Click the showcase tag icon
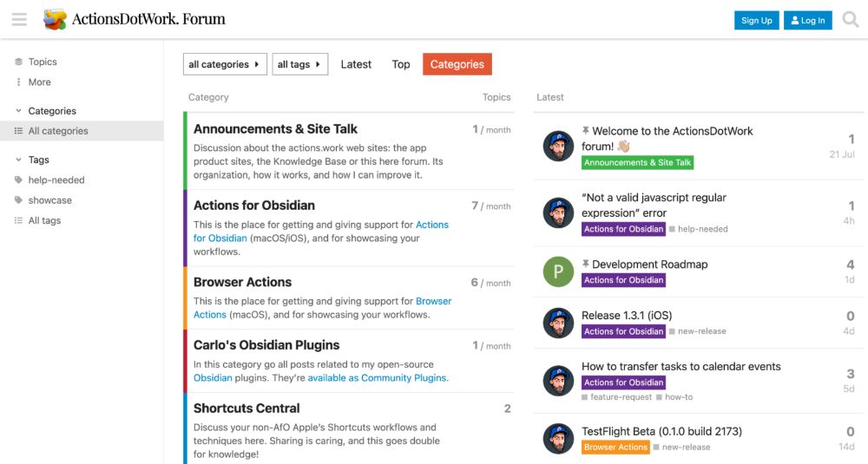The height and width of the screenshot is (464, 868). click(18, 200)
